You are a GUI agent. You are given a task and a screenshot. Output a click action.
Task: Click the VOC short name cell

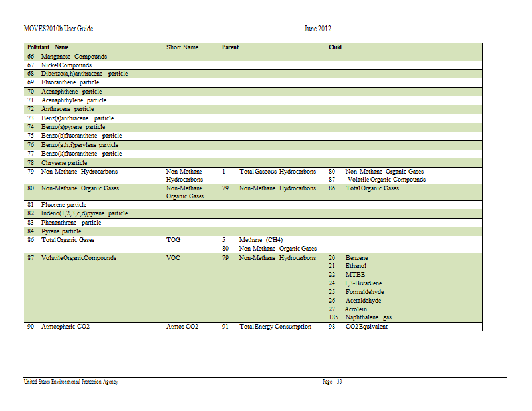173,258
